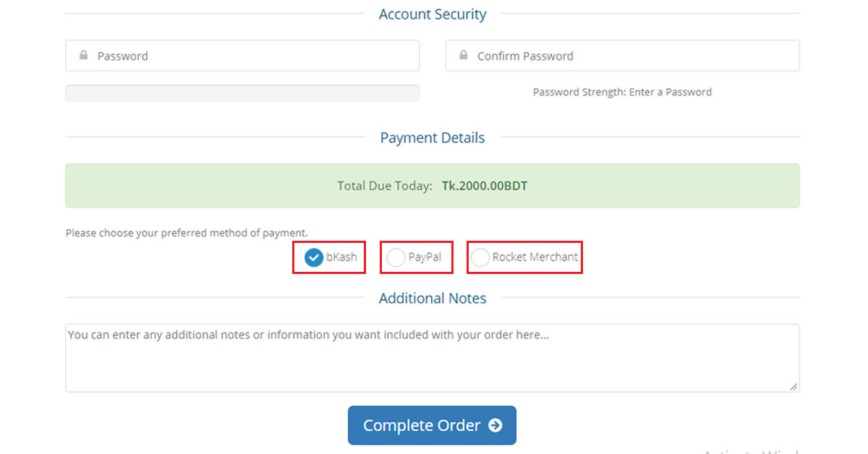Select PayPal as payment method
The image size is (868, 454).
(396, 257)
